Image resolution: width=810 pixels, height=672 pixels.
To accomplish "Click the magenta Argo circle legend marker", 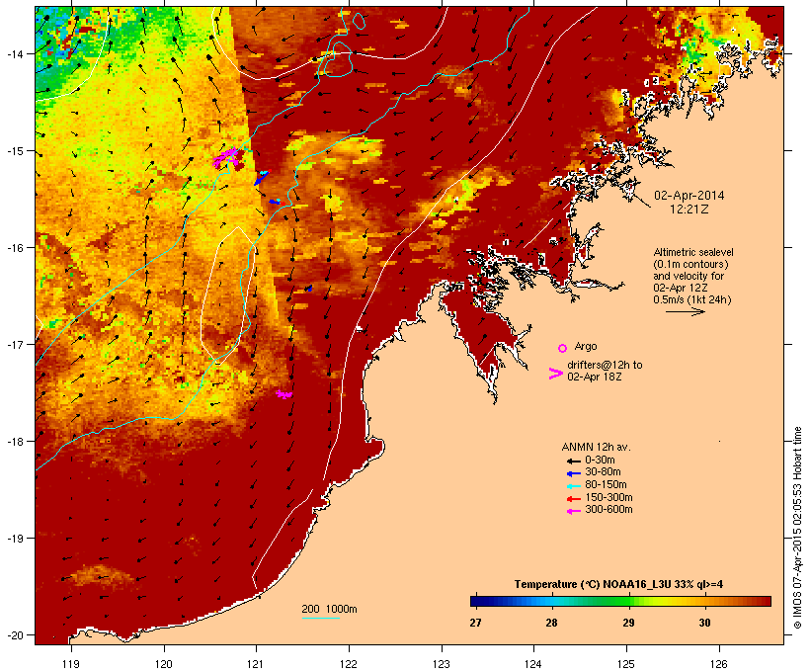I will pos(563,348).
